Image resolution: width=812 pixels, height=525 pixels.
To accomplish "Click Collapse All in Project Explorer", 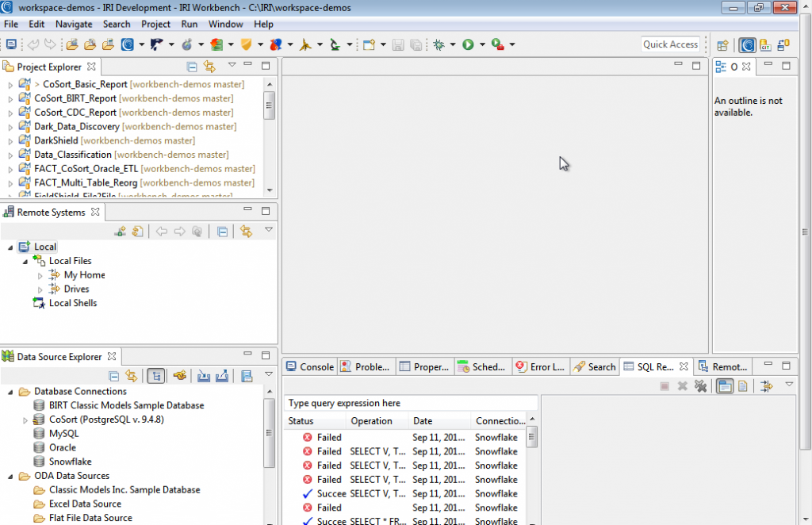I will pyautogui.click(x=192, y=67).
